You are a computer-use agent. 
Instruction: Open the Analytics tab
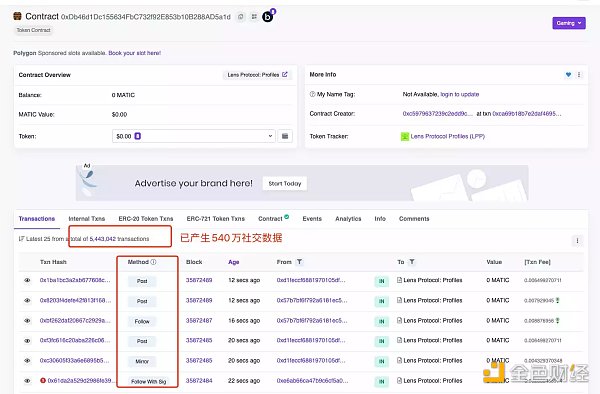pos(348,219)
